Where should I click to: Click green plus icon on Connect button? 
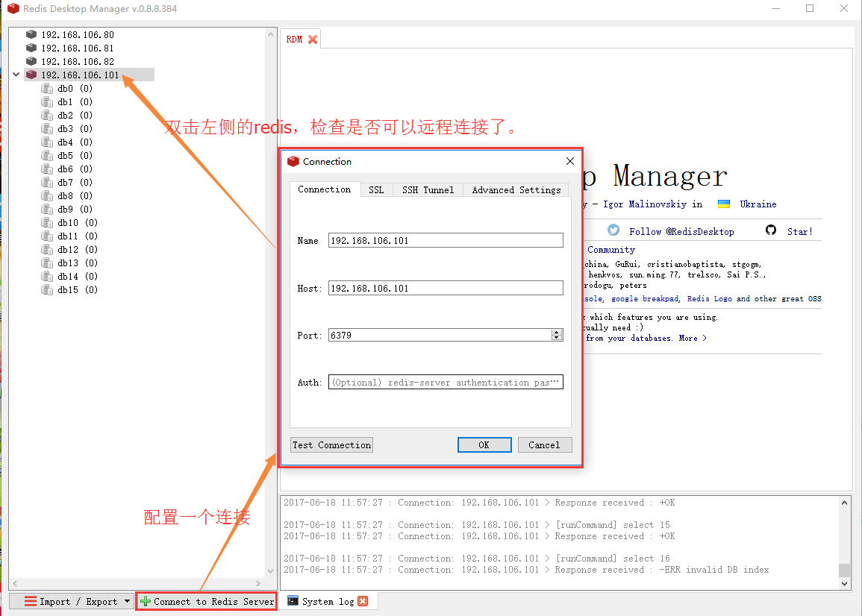pos(146,602)
